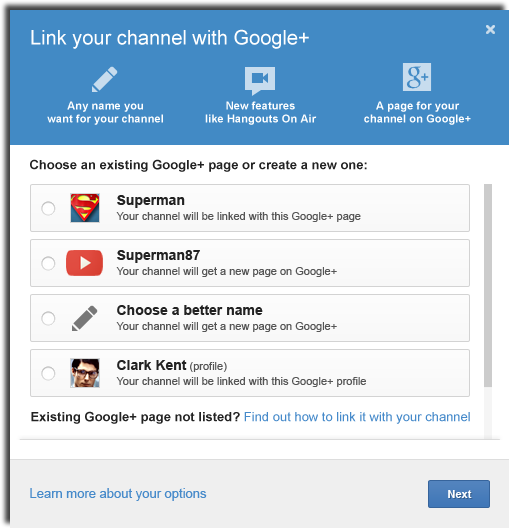509x528 pixels.
Task: Click the gray pencil icon beside Choose a better name
Action: pos(84,318)
